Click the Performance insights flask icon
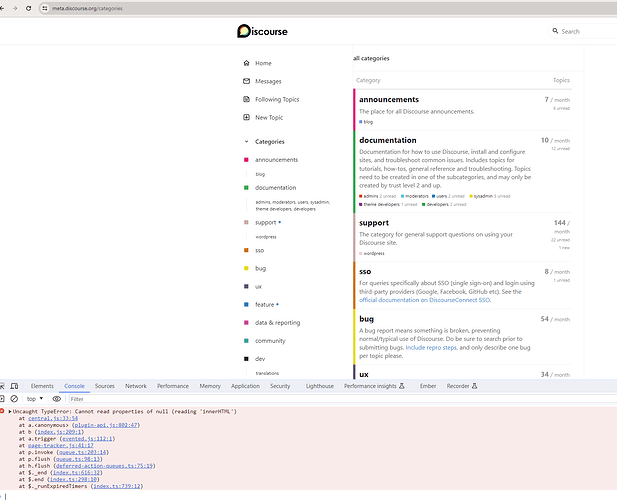This screenshot has height=500, width=617. [402, 386]
